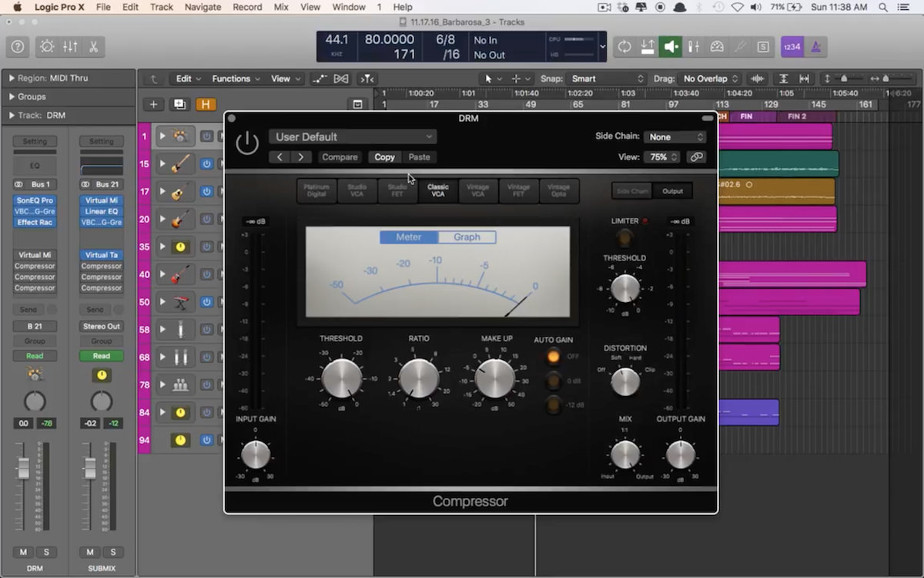Add a new track plus button
The image size is (924, 578).
point(153,105)
